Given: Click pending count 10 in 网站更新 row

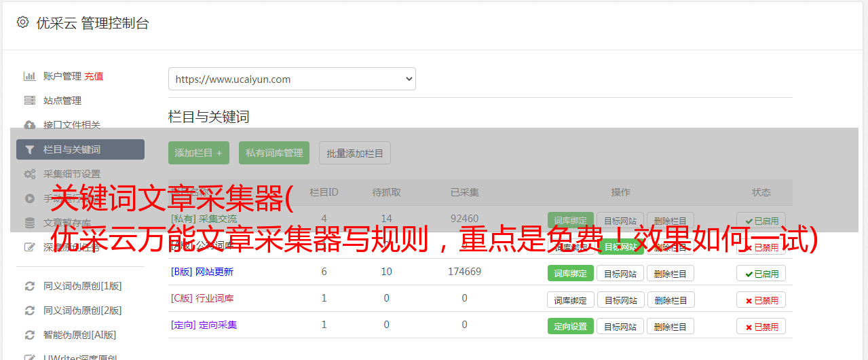Looking at the screenshot, I should (387, 272).
